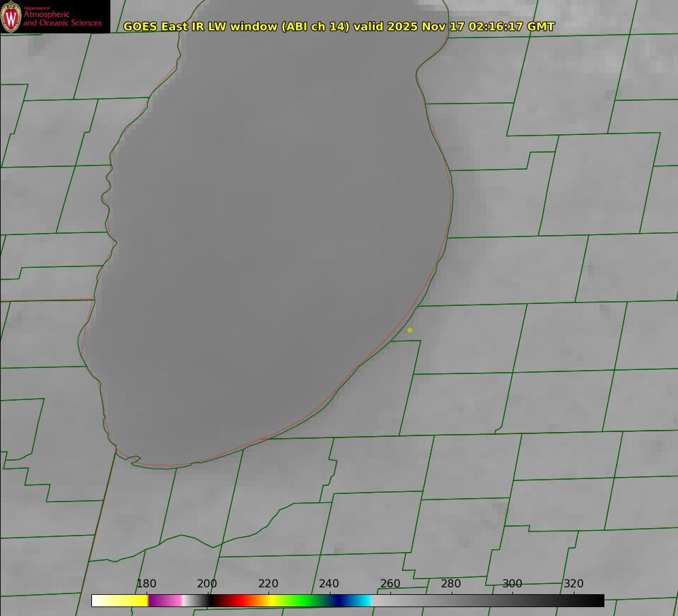
Task: Click the University of Wisconsin crest logo
Action: click(11, 16)
